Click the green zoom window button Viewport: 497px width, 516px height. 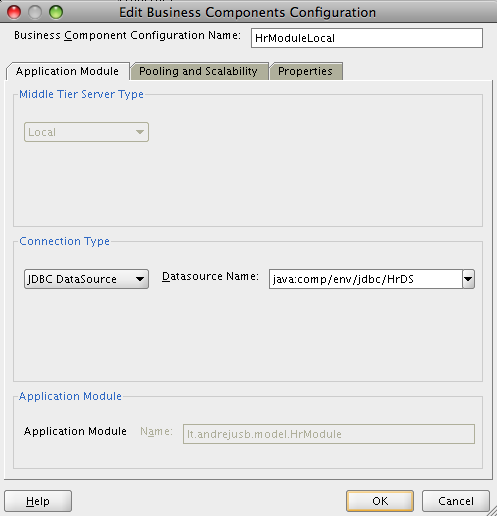coord(56,12)
